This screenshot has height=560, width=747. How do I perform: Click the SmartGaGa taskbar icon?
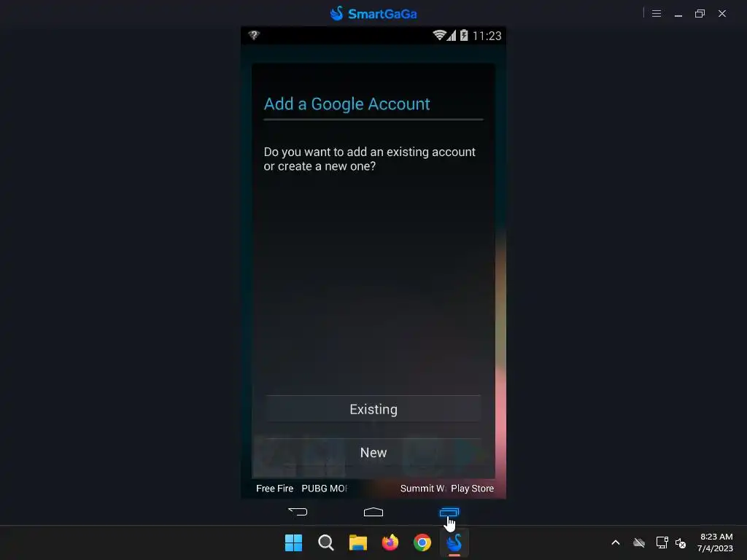(x=454, y=542)
